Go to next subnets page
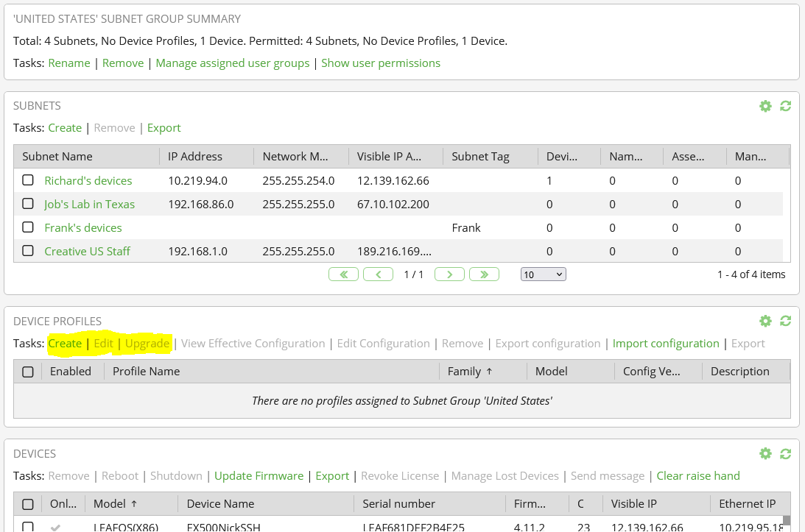805x532 pixels. tap(449, 274)
